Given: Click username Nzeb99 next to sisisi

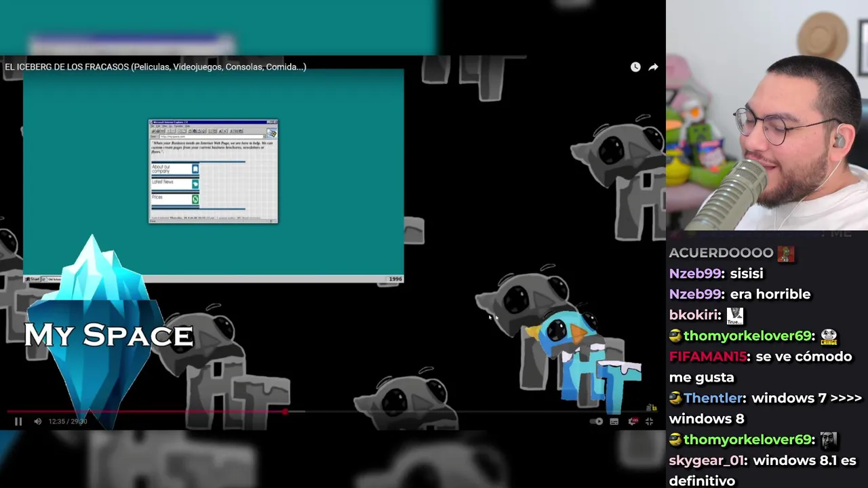Looking at the screenshot, I should [695, 273].
